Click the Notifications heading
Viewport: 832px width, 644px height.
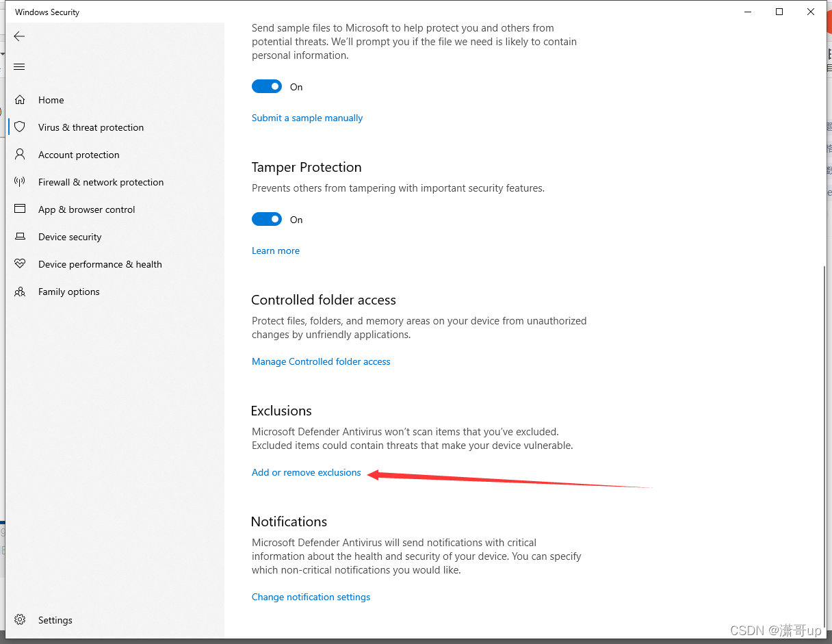pyautogui.click(x=289, y=521)
